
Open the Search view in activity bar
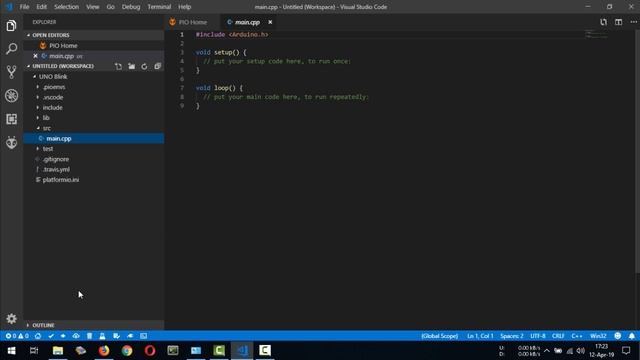11,49
